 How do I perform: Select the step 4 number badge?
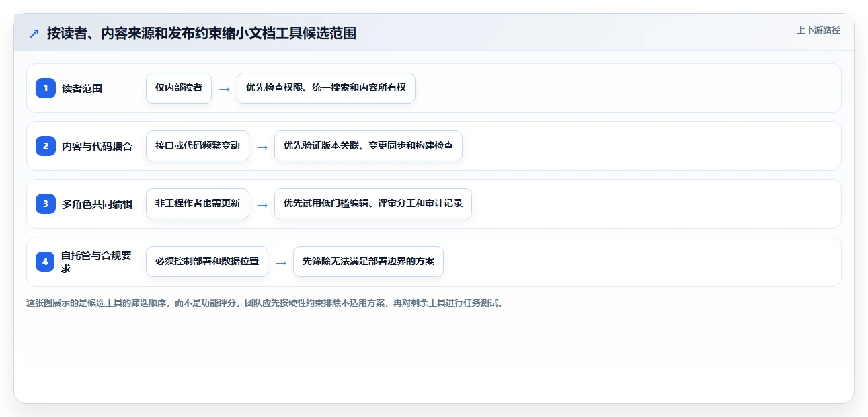tap(45, 262)
